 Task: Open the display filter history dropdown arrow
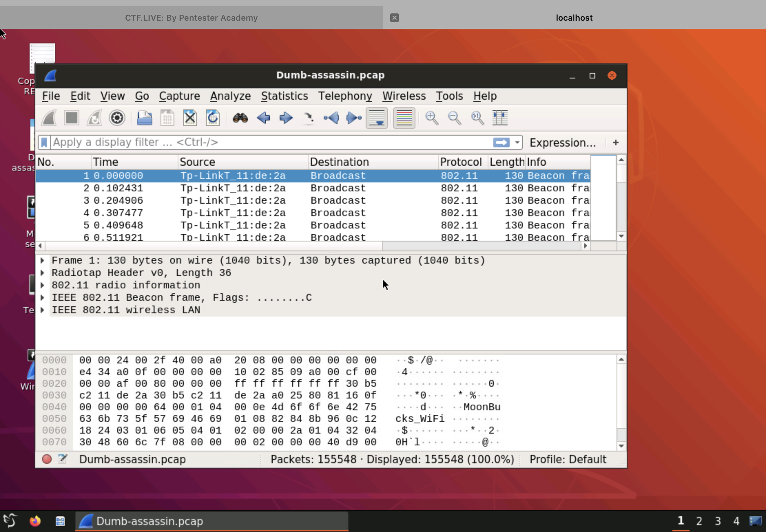(x=517, y=142)
